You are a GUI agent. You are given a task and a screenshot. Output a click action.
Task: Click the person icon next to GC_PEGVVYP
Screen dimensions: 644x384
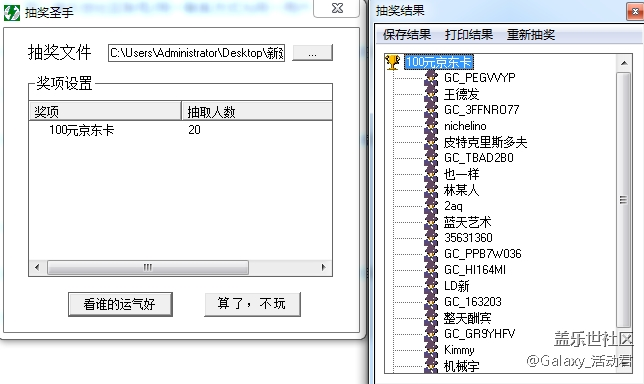[x=431, y=78]
